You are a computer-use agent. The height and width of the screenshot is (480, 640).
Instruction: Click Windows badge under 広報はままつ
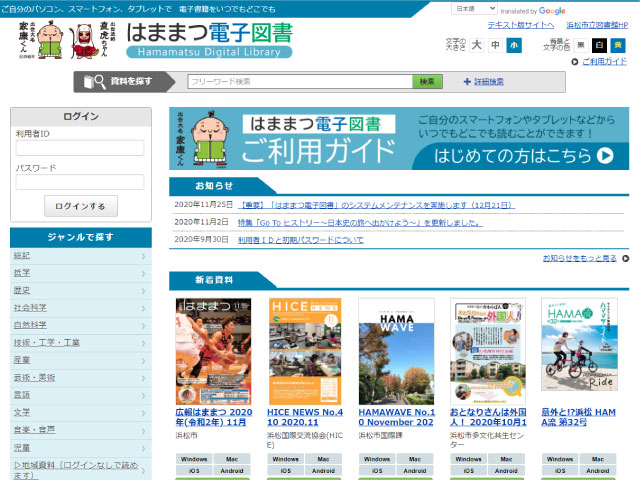(x=194, y=459)
